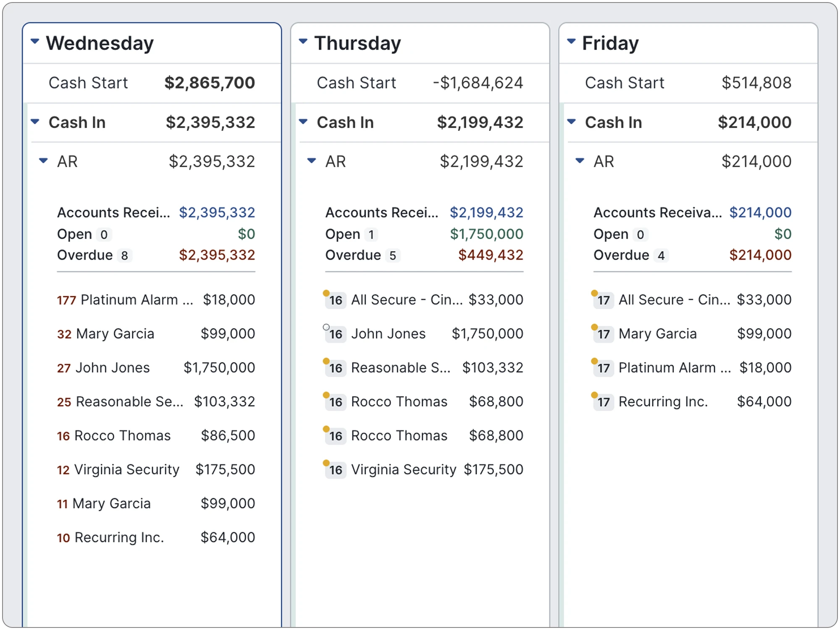The width and height of the screenshot is (840, 630).
Task: Click Thursday's Open amount $1,750,000 in green
Action: (x=487, y=234)
